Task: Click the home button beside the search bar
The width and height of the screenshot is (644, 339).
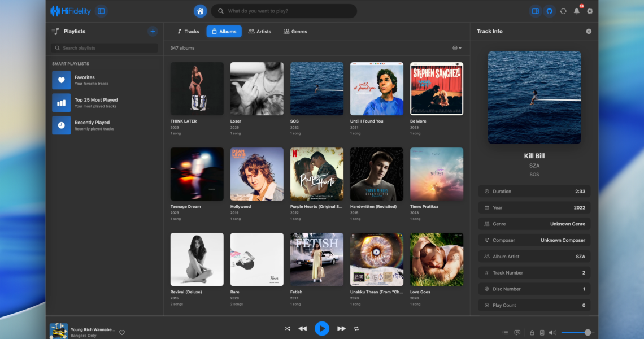Action: point(200,11)
